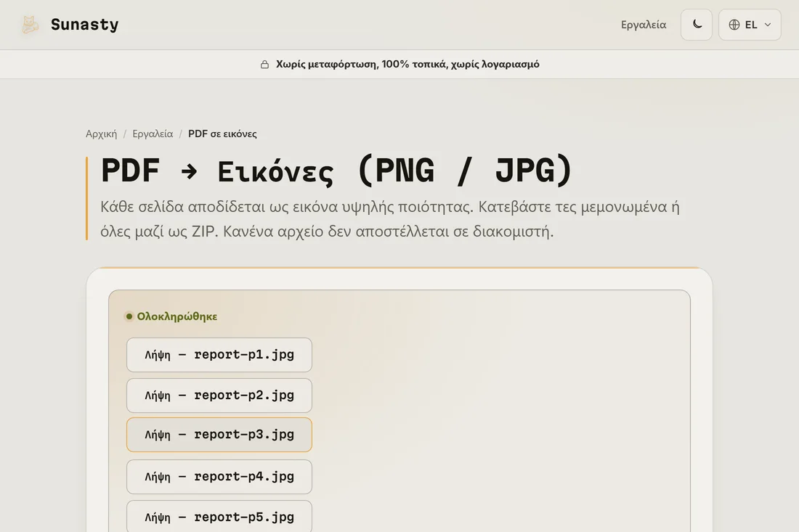Image resolution: width=799 pixels, height=532 pixels.
Task: Download report-p1.jpg
Action: [219, 355]
